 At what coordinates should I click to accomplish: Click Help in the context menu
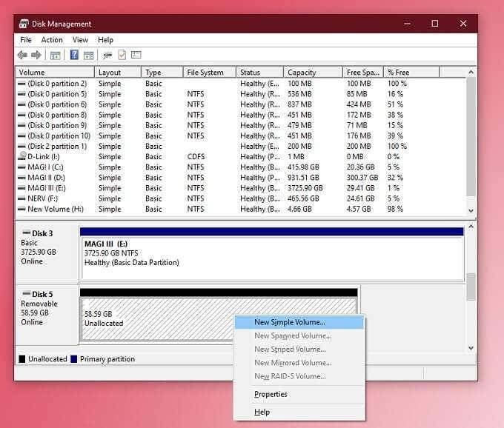[x=299, y=412]
